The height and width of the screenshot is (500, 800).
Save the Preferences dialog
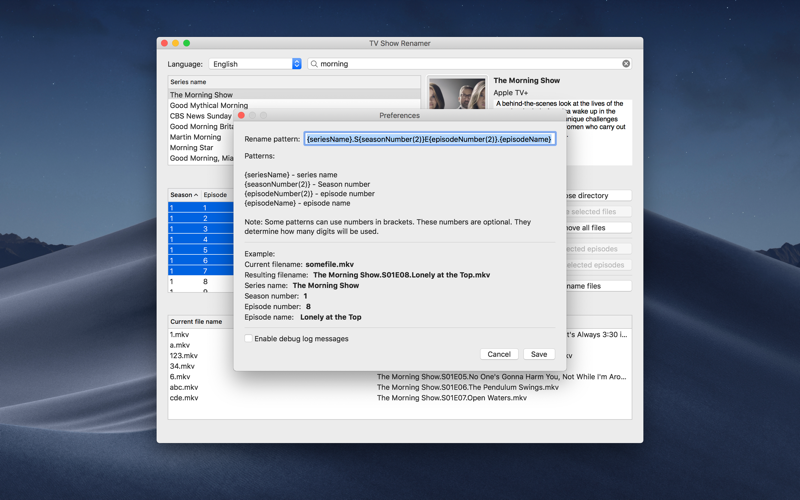(x=539, y=354)
